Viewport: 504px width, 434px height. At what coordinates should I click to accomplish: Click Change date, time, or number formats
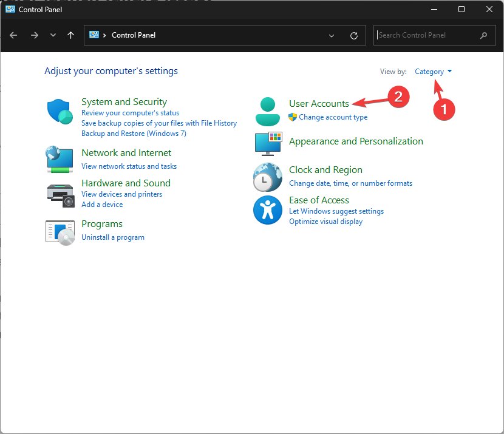coord(351,183)
